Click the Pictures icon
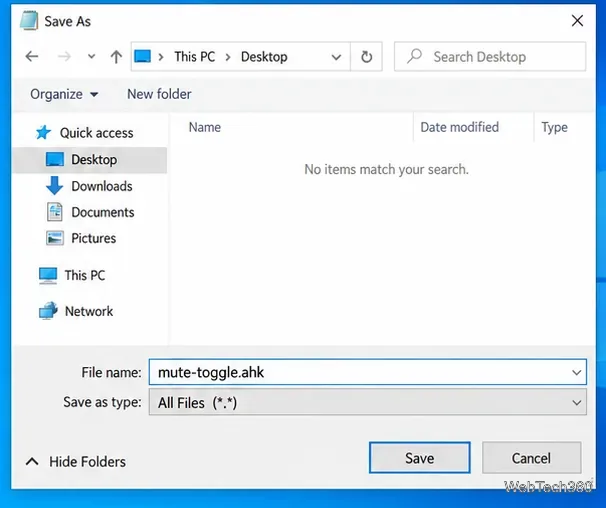606x508 pixels. [x=54, y=238]
